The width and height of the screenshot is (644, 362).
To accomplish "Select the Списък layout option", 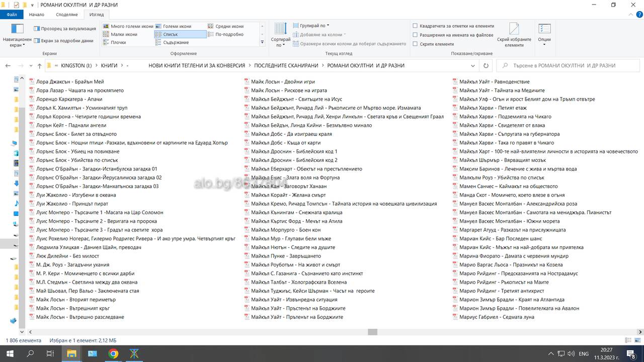I will (180, 34).
